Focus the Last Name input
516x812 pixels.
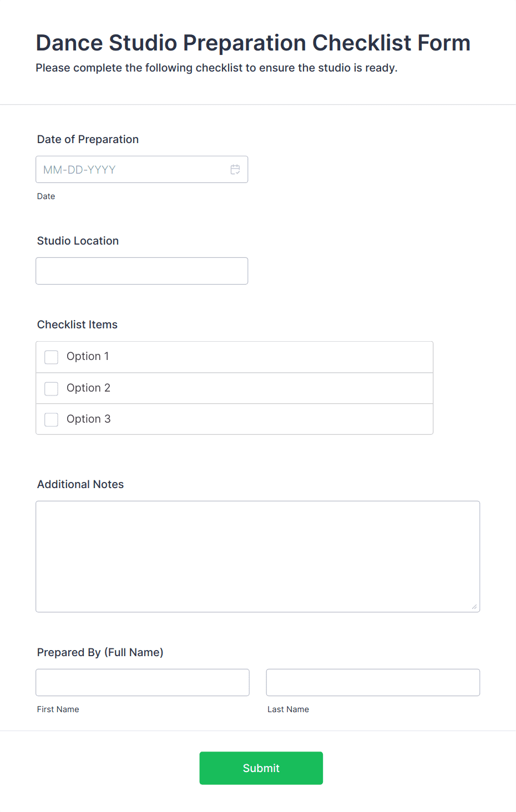click(x=373, y=683)
